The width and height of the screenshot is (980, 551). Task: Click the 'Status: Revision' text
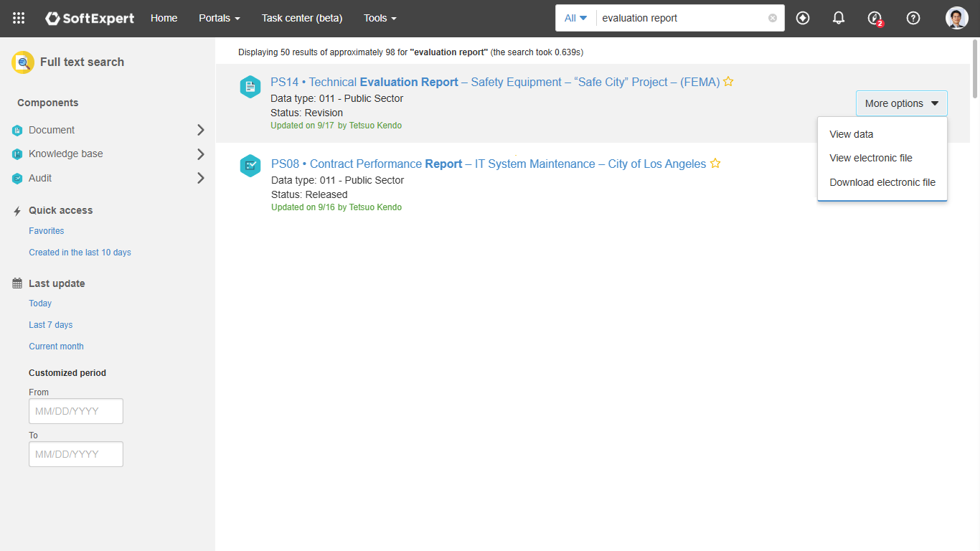(307, 113)
